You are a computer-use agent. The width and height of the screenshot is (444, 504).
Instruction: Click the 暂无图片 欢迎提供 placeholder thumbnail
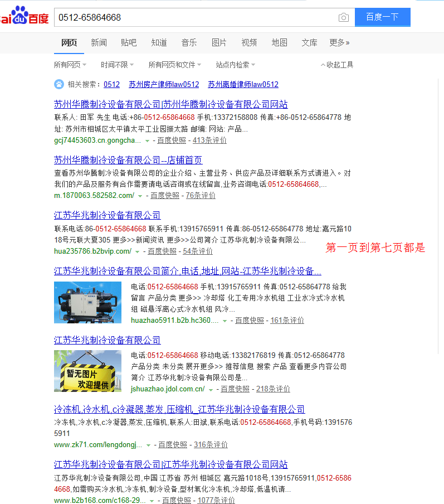(x=87, y=371)
